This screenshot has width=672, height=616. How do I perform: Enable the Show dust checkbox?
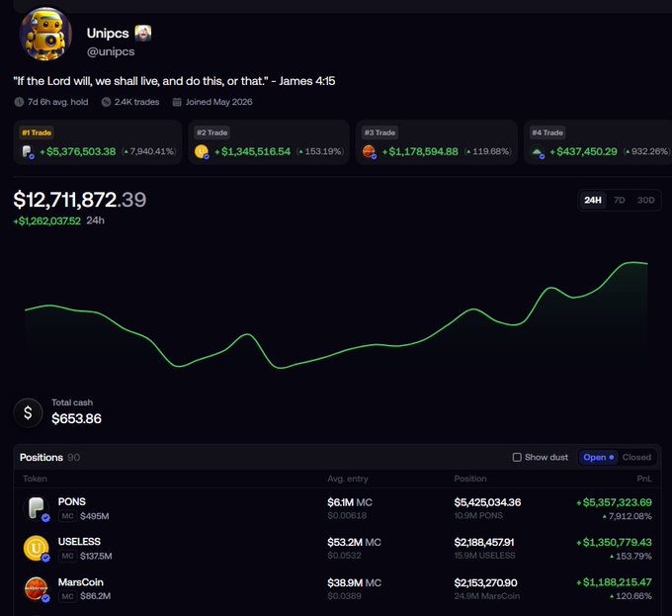point(517,458)
